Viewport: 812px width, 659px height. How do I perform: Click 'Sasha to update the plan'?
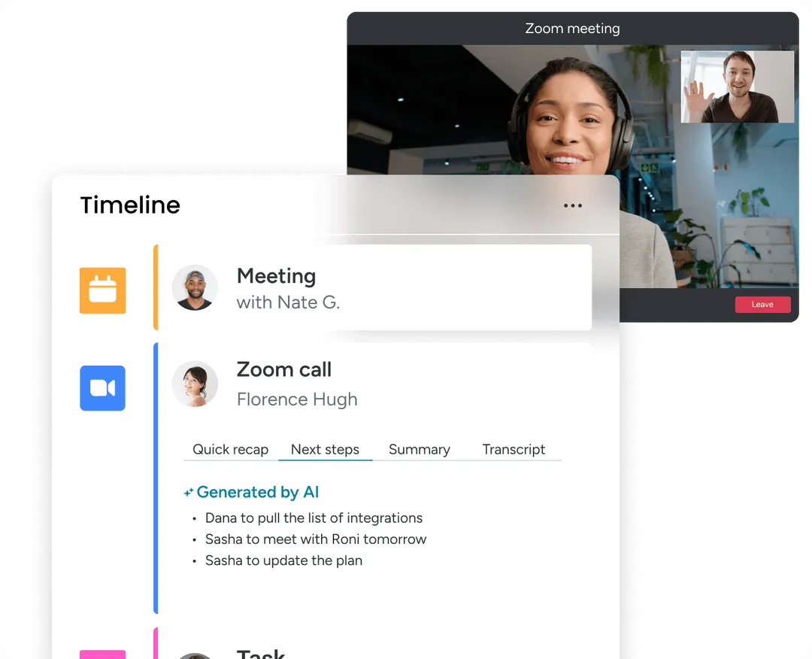pos(283,560)
